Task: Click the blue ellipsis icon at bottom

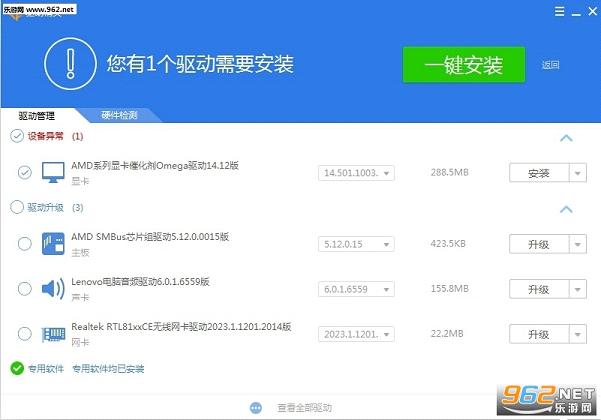Action: 256,408
